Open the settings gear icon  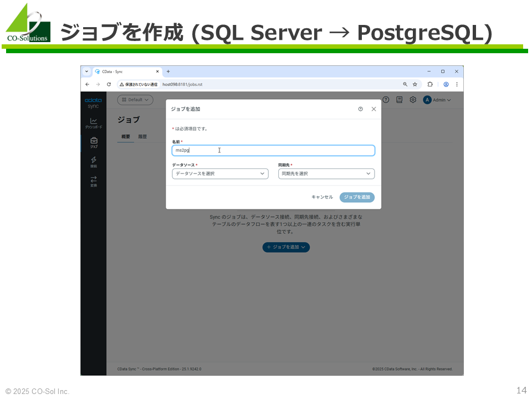412,100
